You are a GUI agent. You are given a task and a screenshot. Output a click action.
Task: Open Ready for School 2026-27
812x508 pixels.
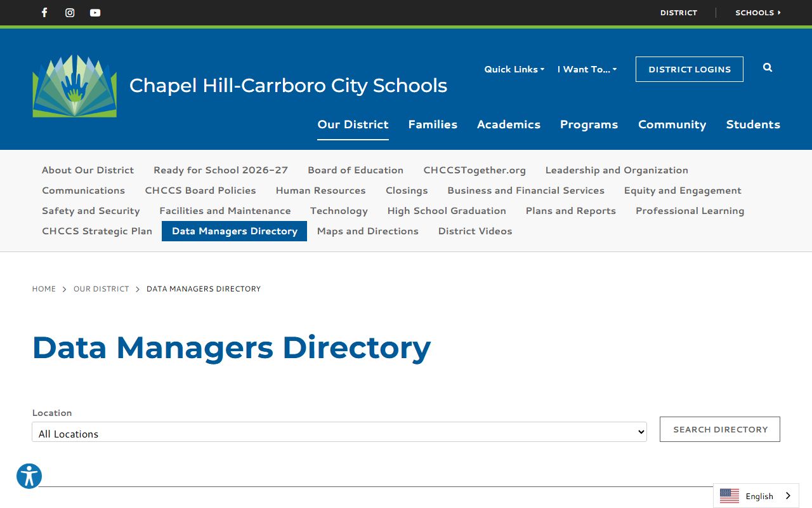(x=221, y=170)
